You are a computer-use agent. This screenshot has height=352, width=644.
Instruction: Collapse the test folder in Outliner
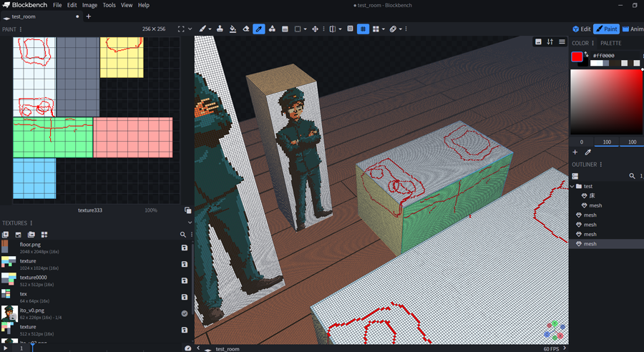pyautogui.click(x=572, y=186)
